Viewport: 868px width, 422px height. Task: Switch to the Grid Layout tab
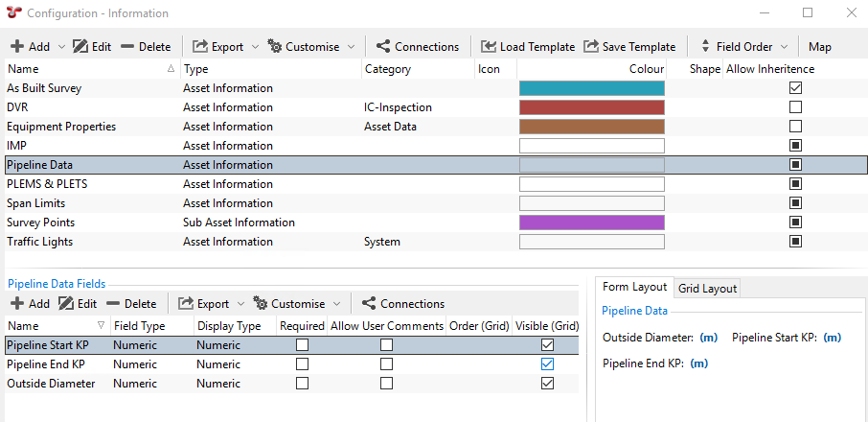707,288
